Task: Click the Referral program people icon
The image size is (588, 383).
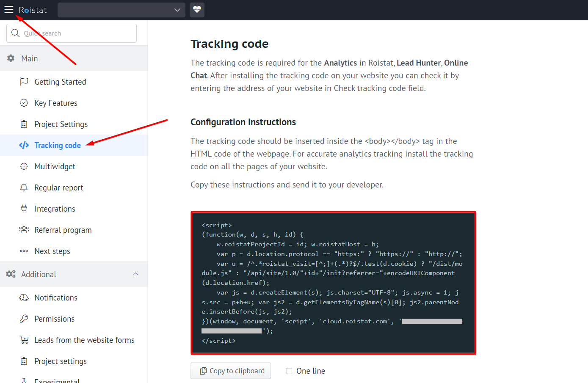Action: (24, 230)
